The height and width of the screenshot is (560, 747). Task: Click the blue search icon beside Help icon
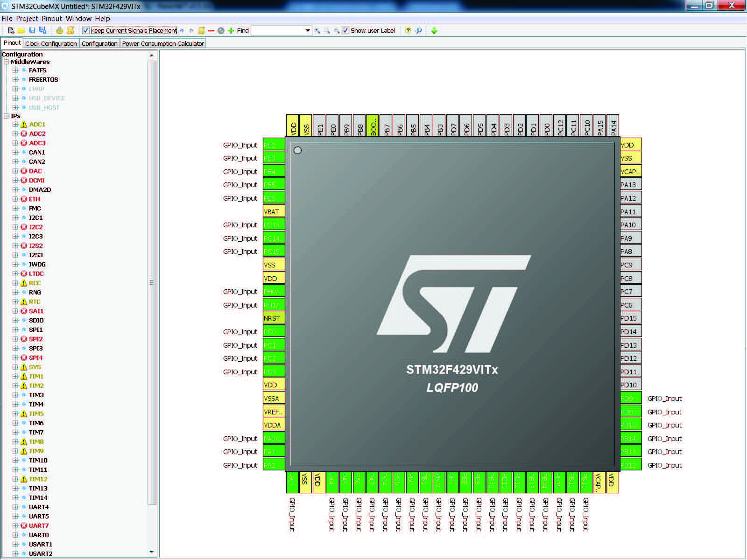419,31
